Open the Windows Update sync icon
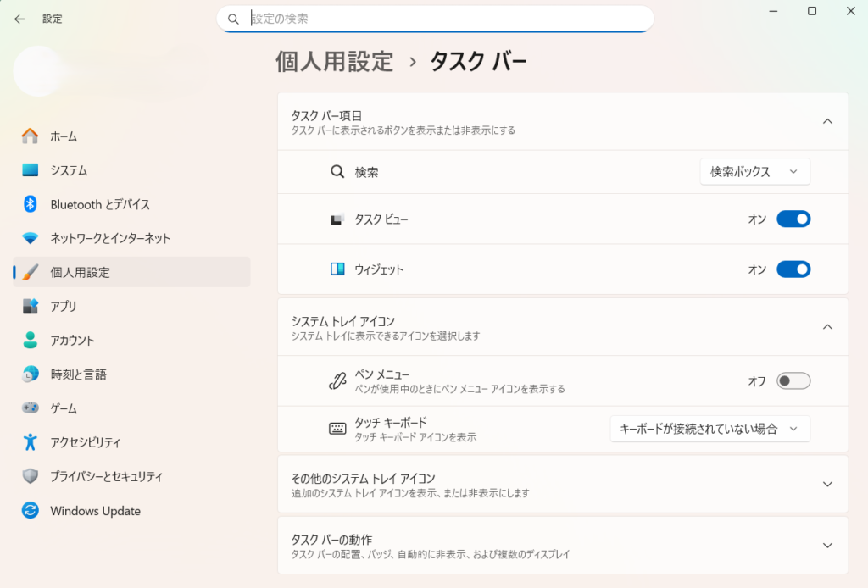The width and height of the screenshot is (868, 588). click(31, 511)
